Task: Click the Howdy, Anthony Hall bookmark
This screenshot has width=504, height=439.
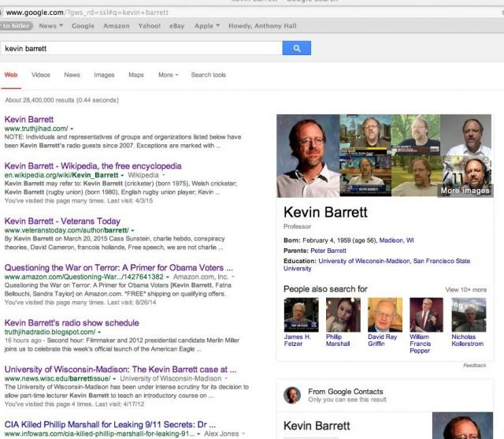Action: tap(262, 26)
